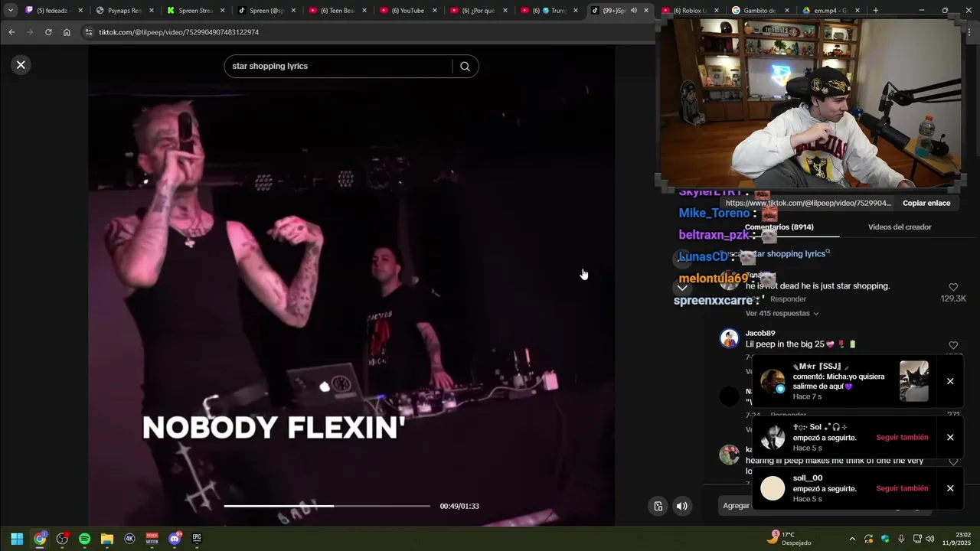The height and width of the screenshot is (551, 980).
Task: Open the cat thumbnail in the notification
Action: coord(914,381)
